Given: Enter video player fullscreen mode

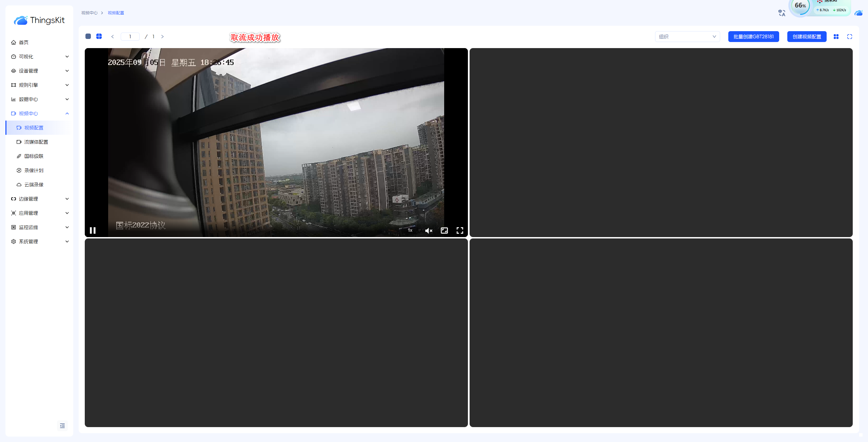Looking at the screenshot, I should (x=460, y=231).
